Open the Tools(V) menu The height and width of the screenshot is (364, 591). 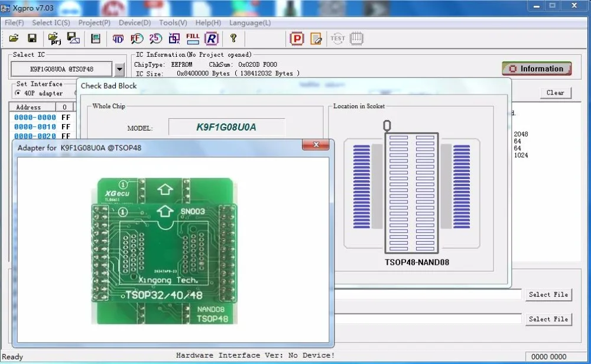point(173,23)
